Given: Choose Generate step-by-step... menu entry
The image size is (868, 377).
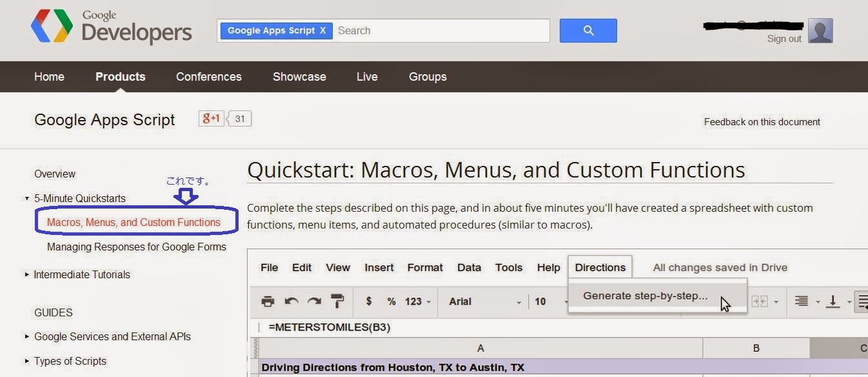Looking at the screenshot, I should [656, 296].
